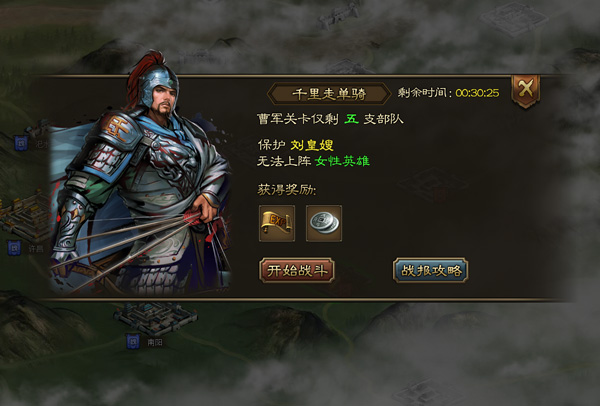Select the silver coins reward icon
The image size is (600, 406).
pyautogui.click(x=324, y=223)
